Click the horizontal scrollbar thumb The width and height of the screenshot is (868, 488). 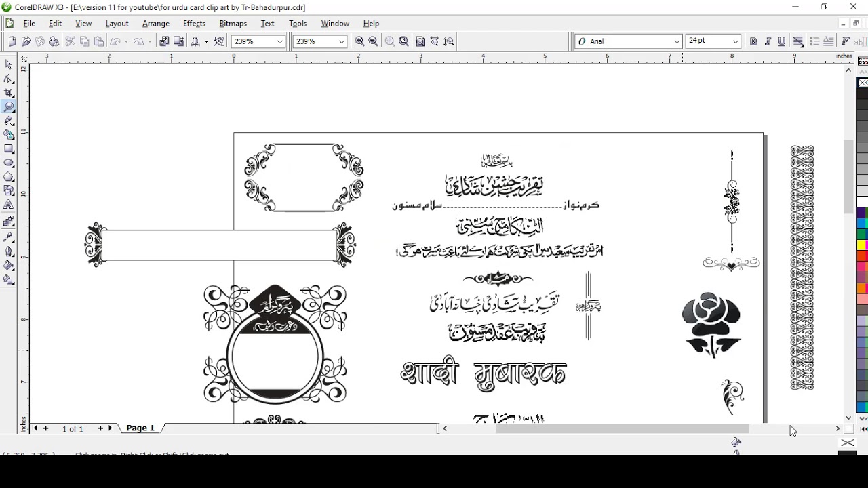(622, 428)
